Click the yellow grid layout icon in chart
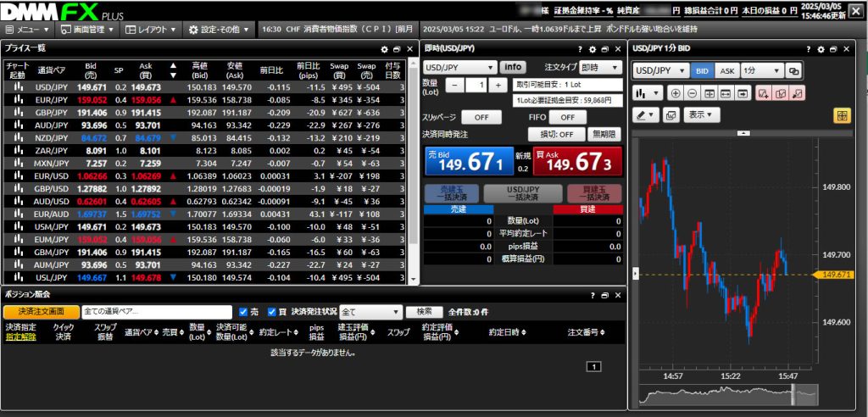This screenshot has width=868, height=417. point(842,114)
